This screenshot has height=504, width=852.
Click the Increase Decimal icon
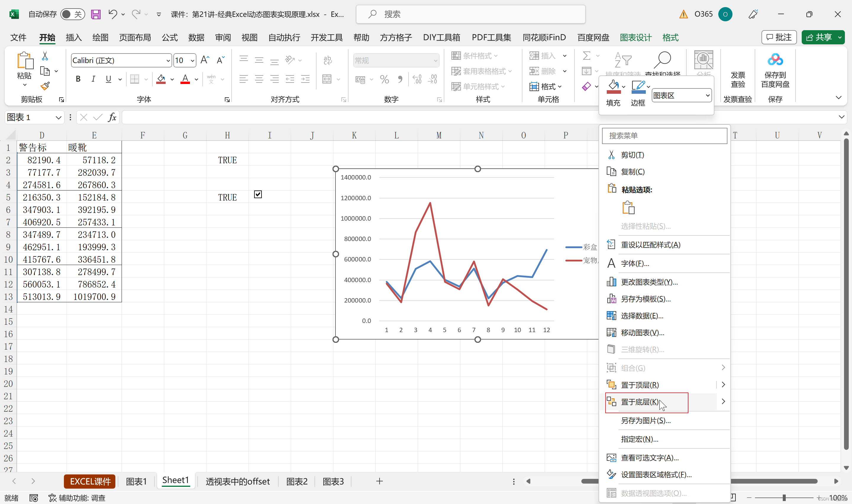pyautogui.click(x=417, y=79)
